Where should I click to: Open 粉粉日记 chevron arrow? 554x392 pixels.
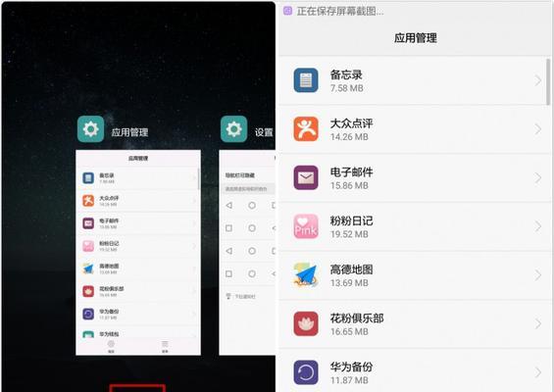click(x=537, y=226)
